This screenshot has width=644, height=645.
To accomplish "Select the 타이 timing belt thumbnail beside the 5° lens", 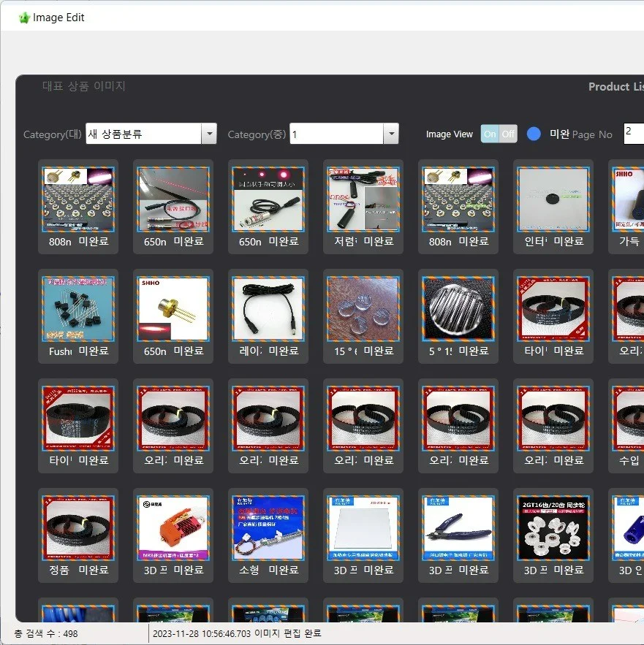I will coord(553,309).
